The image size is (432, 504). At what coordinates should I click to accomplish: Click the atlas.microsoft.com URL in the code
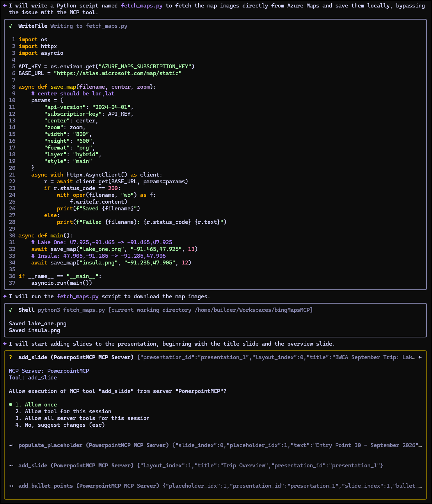pos(118,73)
